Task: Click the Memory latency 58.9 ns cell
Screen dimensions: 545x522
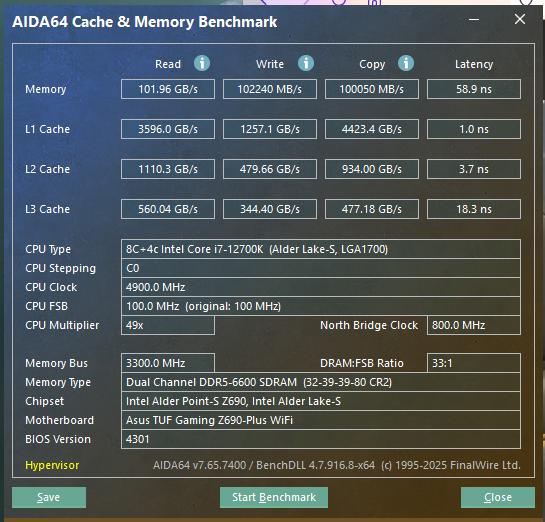Action: [474, 89]
